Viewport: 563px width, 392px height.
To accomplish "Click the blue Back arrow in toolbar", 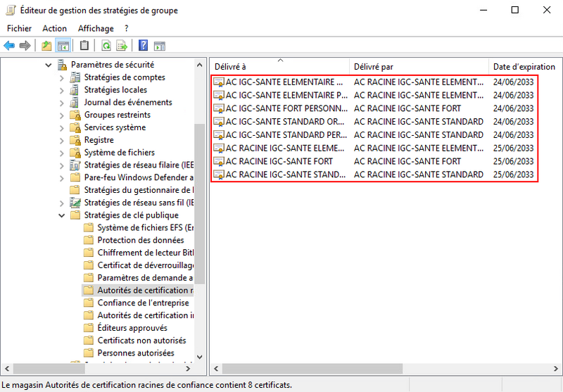I will pos(9,46).
